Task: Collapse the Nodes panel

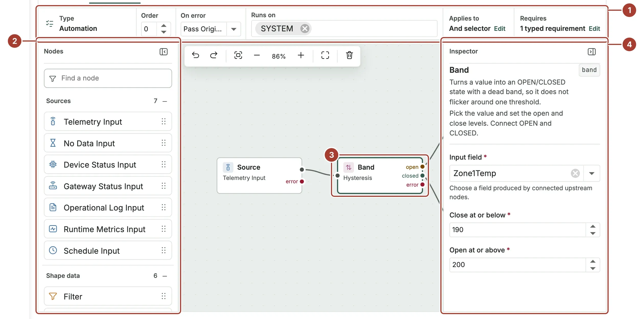Action: pos(164,52)
